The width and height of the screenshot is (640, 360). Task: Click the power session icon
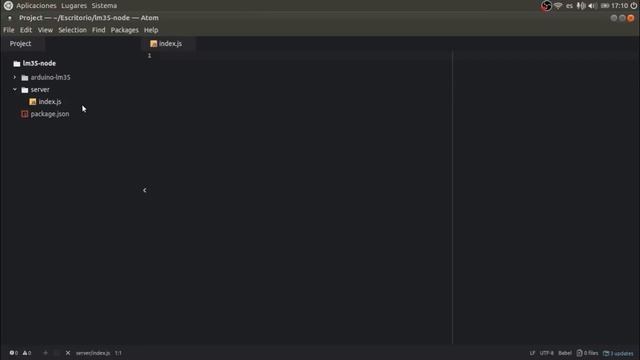(633, 6)
